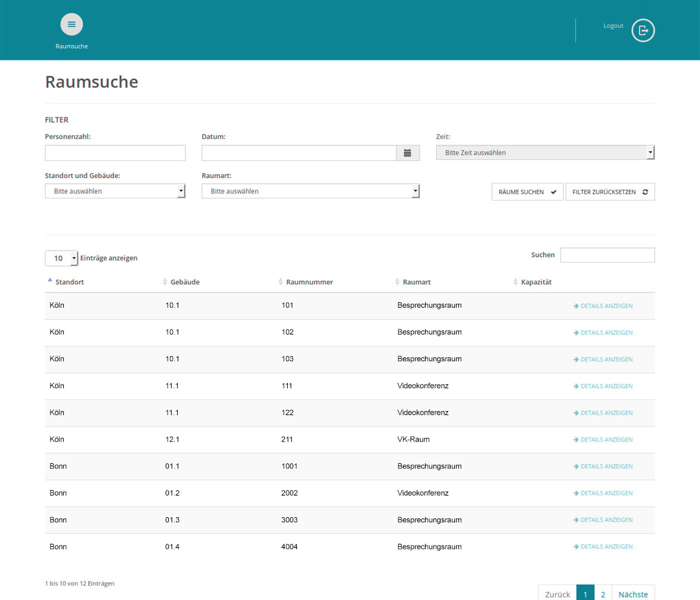The image size is (700, 600).
Task: Click the Filter zurücksetzen button
Action: tap(610, 192)
